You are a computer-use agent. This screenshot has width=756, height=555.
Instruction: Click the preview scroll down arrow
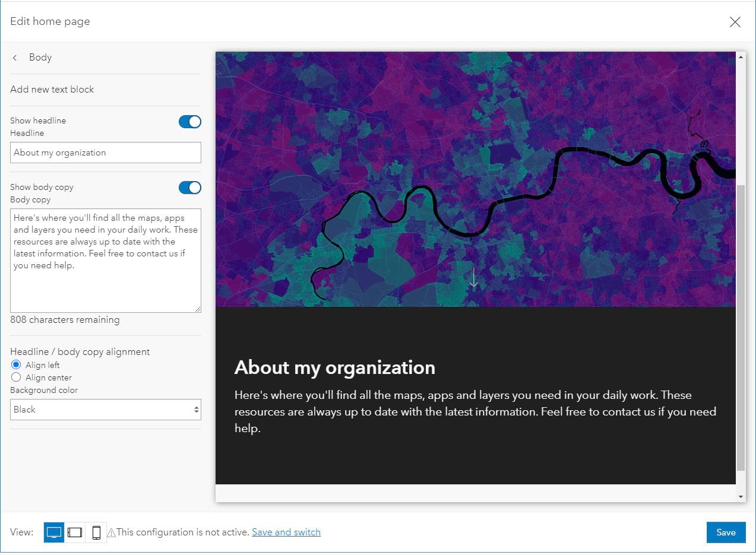(x=741, y=496)
